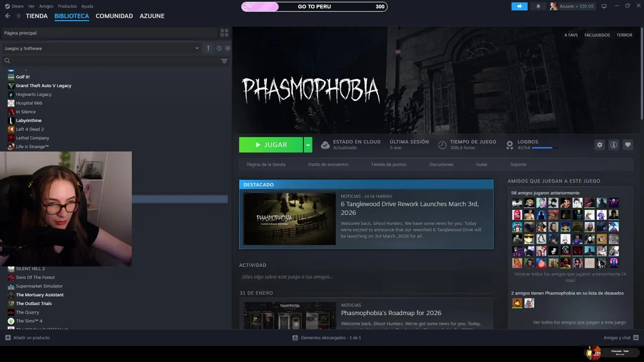644x362 pixels.
Task: Click the Tiempo de Juego clock icon
Action: point(442,145)
